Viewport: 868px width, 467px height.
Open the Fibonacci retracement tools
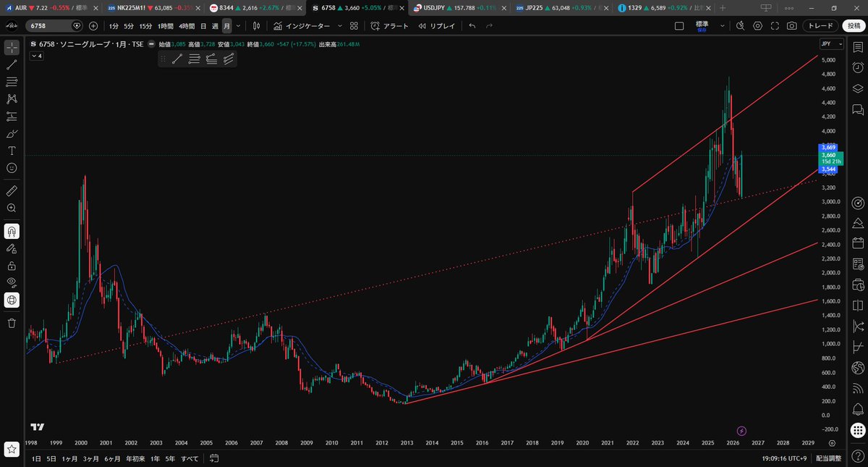(12, 82)
